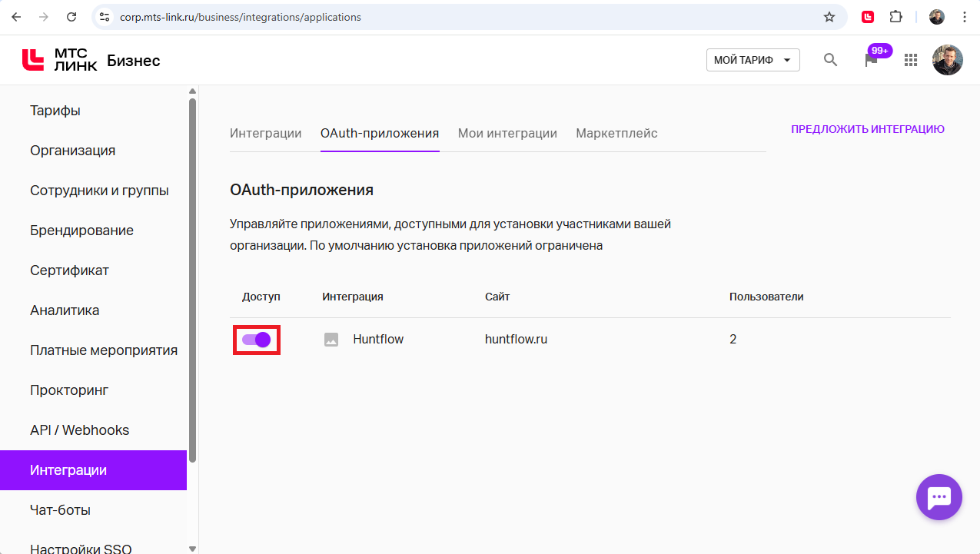Click the sidebar scrollbar thumb

[192, 280]
